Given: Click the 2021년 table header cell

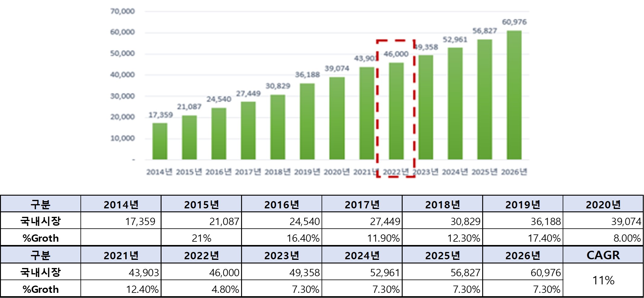Looking at the screenshot, I should [x=121, y=255].
